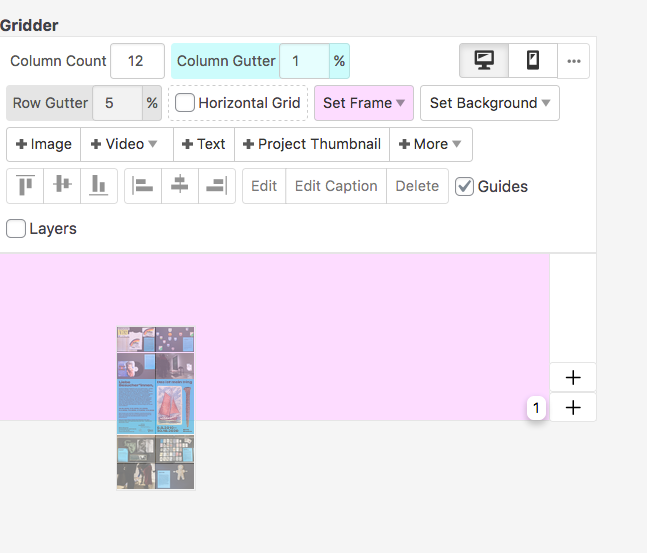Image resolution: width=647 pixels, height=553 pixels.
Task: Uncheck the Guides checkbox
Action: (464, 186)
